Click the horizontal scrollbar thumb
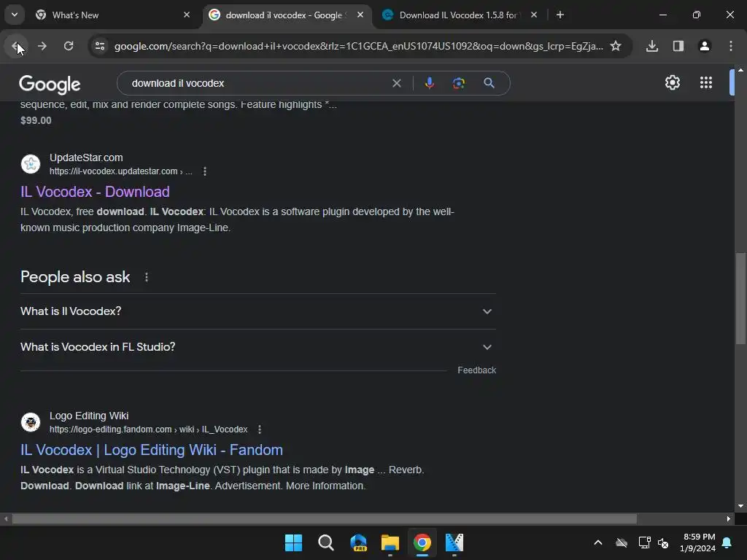This screenshot has height=560, width=747. 325,518
